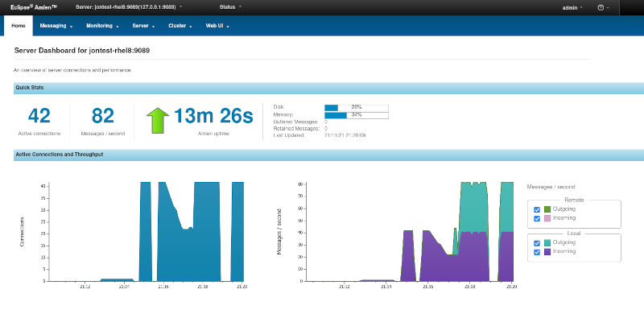Click the 13m 26s uptime value
The image size is (644, 310).
(x=213, y=116)
